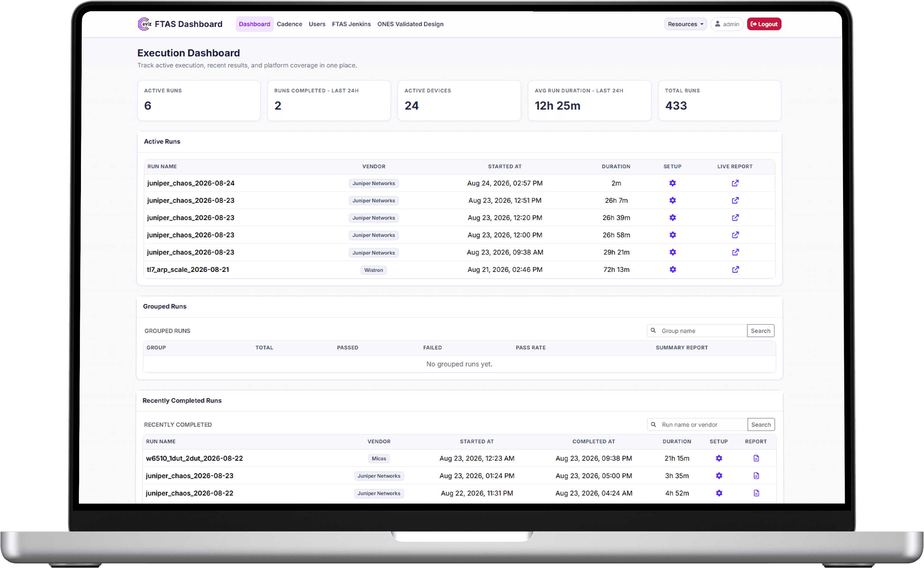Click the magnifier icon in Run name search

tap(653, 425)
